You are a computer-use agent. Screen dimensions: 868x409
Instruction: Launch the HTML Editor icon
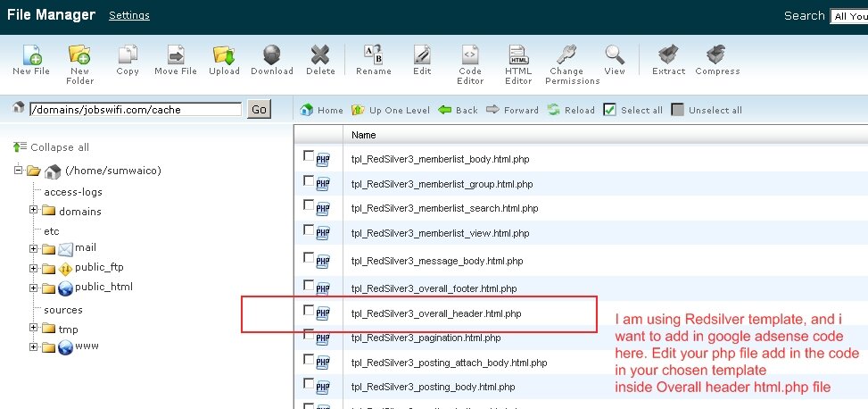click(518, 54)
